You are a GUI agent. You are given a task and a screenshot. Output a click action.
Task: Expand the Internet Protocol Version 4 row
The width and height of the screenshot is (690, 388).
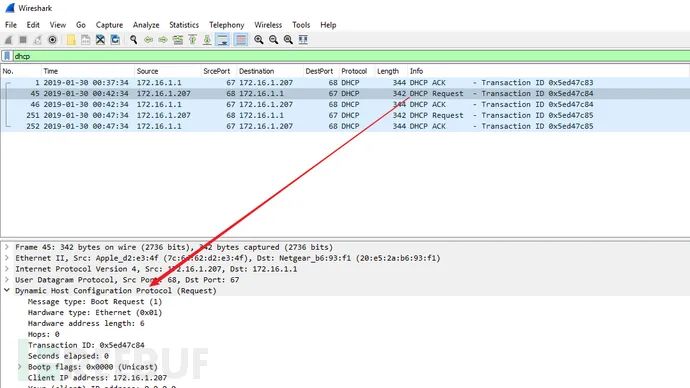pyautogui.click(x=7, y=269)
